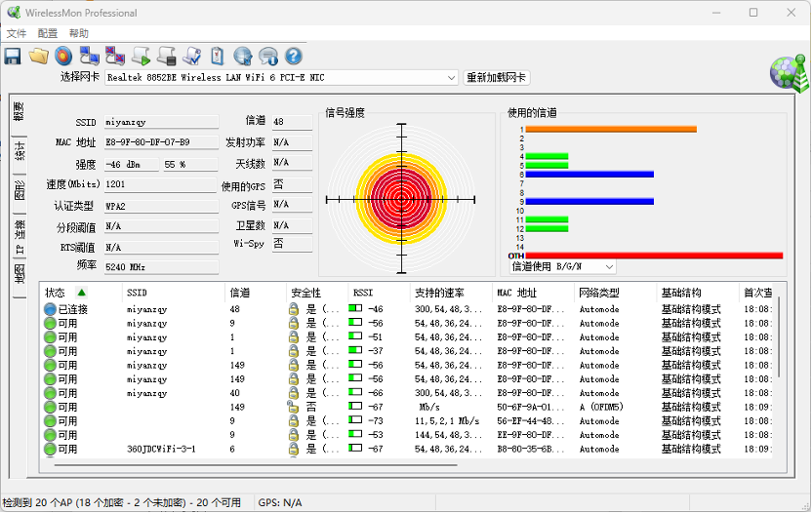
Task: Click the A (OFDM5) network type cell
Action: (601, 407)
